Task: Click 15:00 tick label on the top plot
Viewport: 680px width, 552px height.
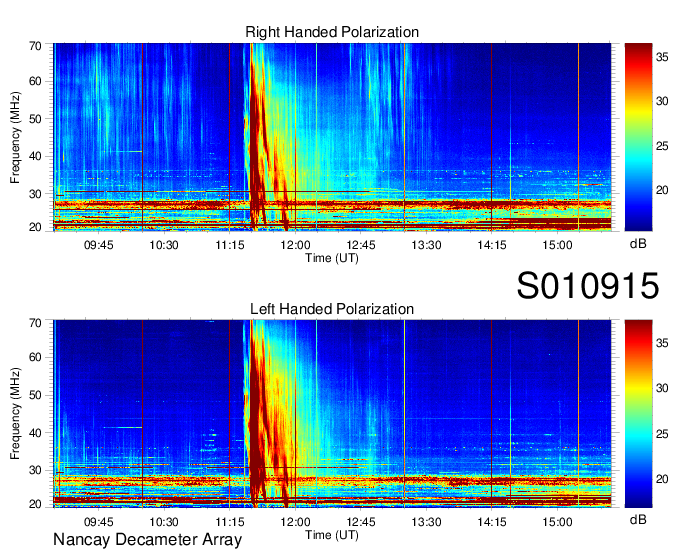Action: tap(557, 245)
